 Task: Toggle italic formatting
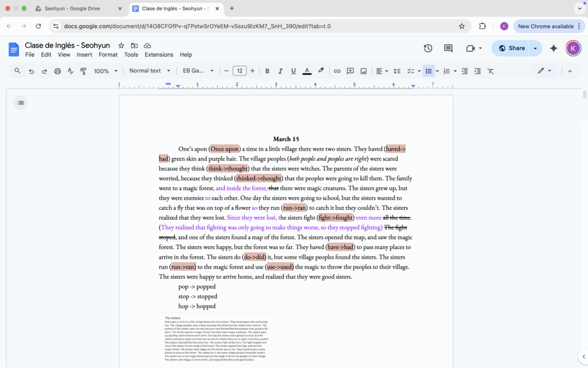280,71
